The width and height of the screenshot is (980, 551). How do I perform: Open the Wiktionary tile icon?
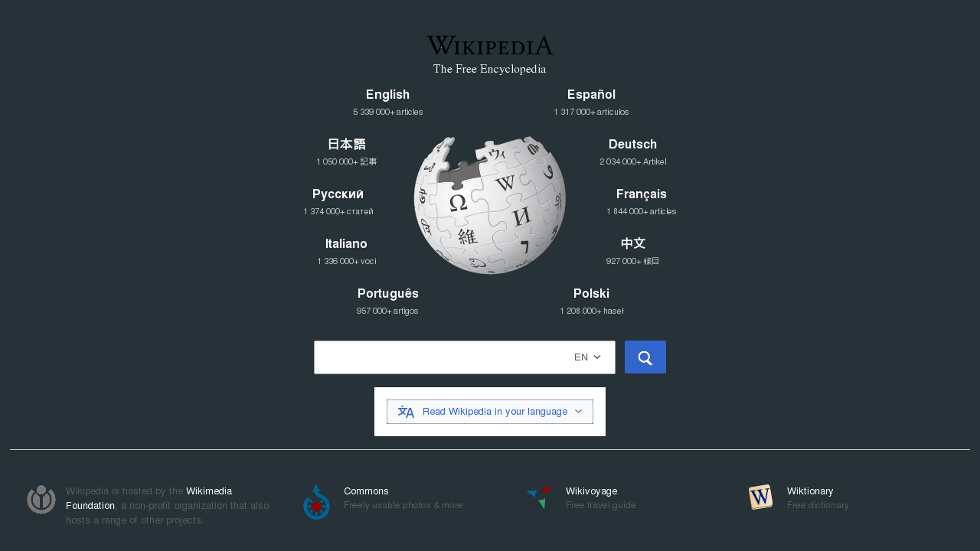click(x=760, y=497)
